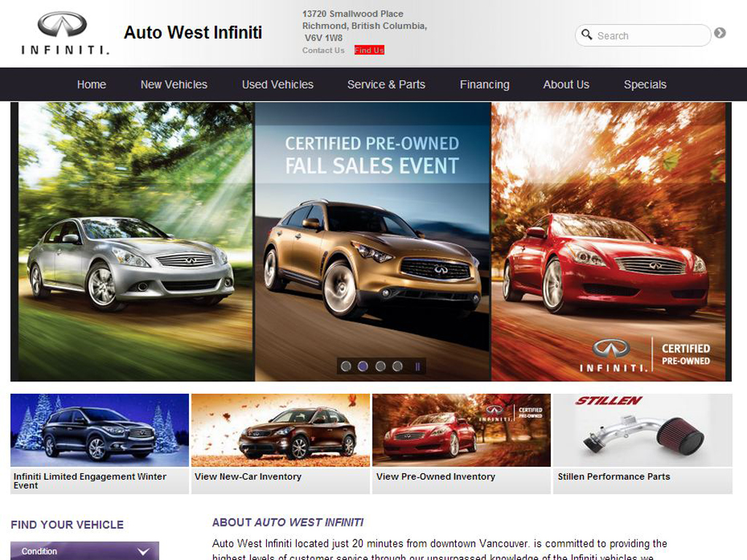Image resolution: width=747 pixels, height=560 pixels.
Task: Click View New-Car Inventory link
Action: pyautogui.click(x=248, y=476)
